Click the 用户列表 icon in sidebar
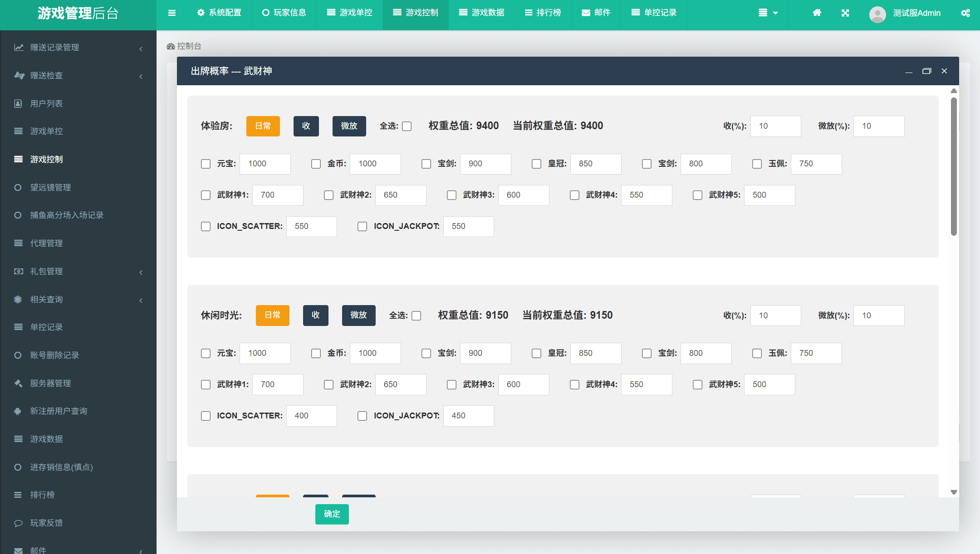Screen dimensions: 980x554 (18, 103)
